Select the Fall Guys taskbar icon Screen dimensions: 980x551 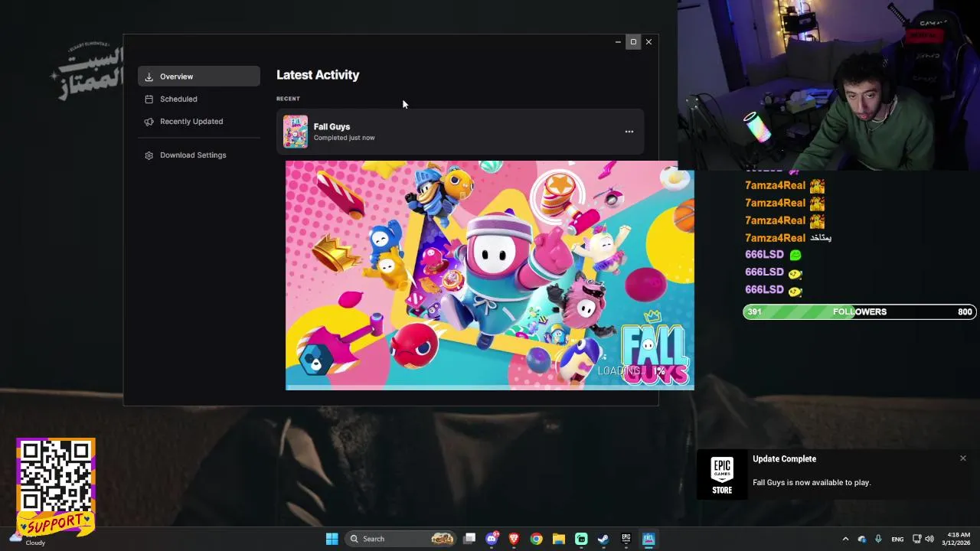click(648, 539)
